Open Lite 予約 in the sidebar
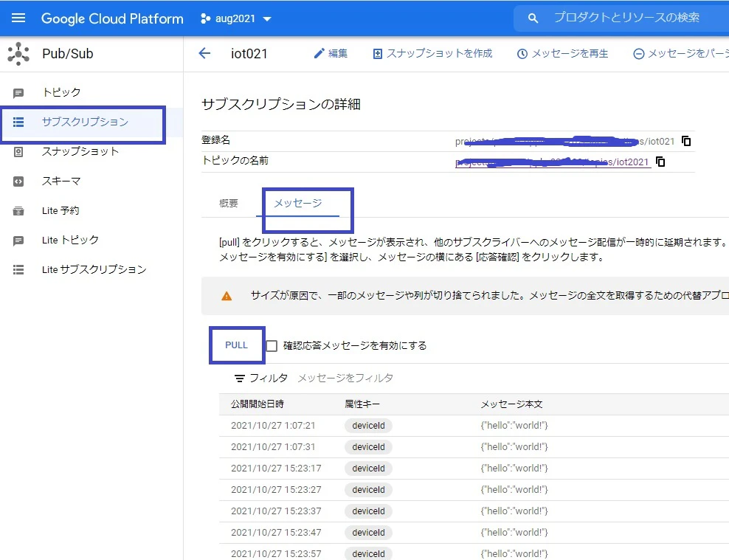The image size is (729, 560). (91, 210)
